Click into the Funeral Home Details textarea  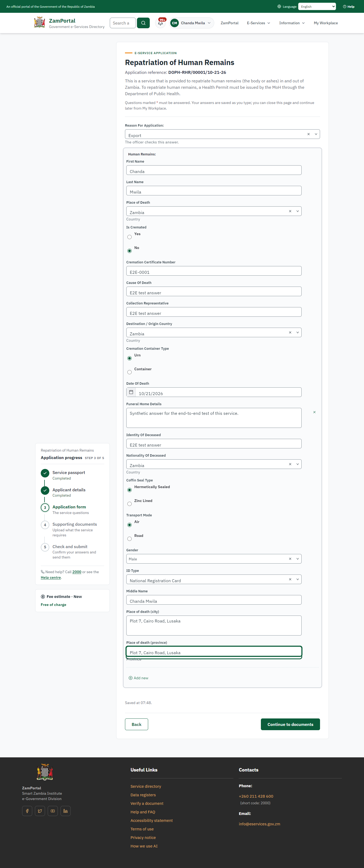click(x=214, y=418)
